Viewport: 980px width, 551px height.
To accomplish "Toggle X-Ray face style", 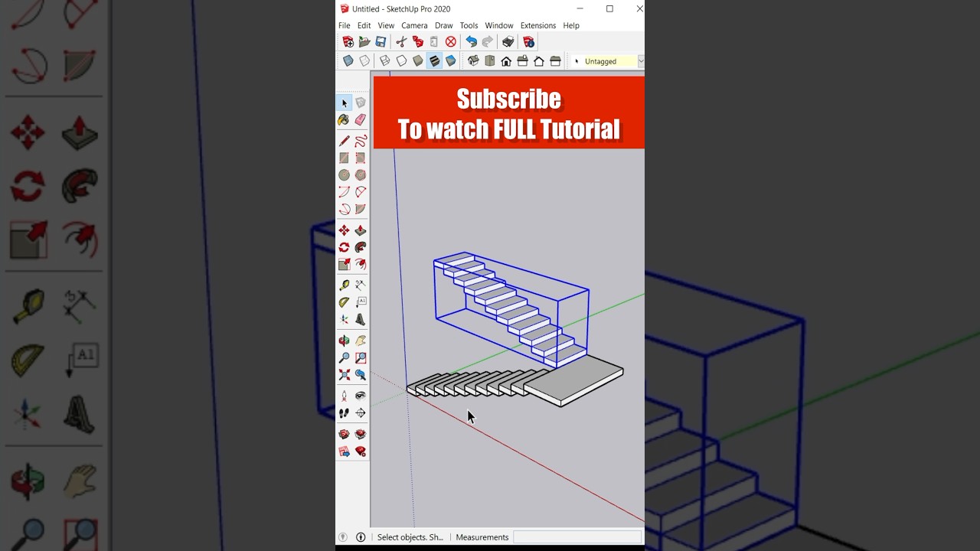I will pos(348,61).
